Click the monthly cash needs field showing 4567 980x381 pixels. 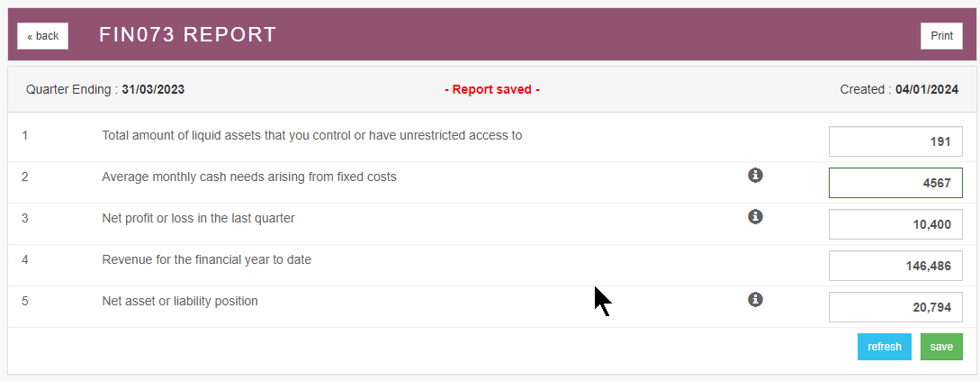tap(895, 183)
